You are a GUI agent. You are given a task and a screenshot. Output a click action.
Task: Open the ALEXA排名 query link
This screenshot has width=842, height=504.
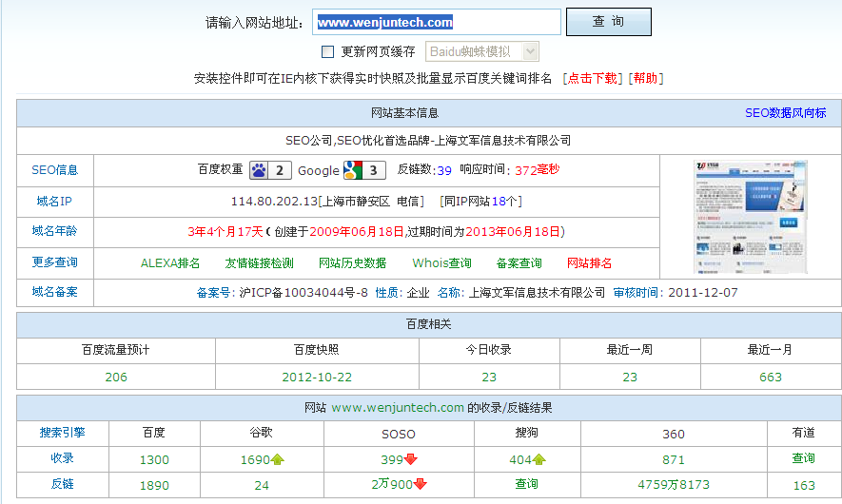tap(170, 263)
